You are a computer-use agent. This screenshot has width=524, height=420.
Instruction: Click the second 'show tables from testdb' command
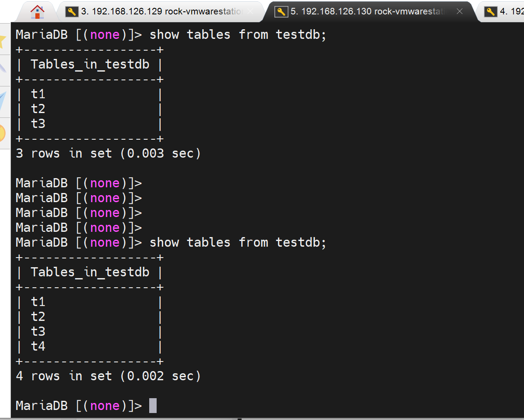click(238, 242)
